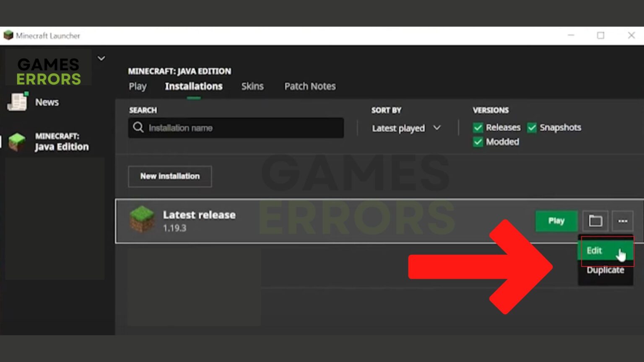Screen dimensions: 644x362
Task: Click the Latest release installation title
Action: click(199, 215)
